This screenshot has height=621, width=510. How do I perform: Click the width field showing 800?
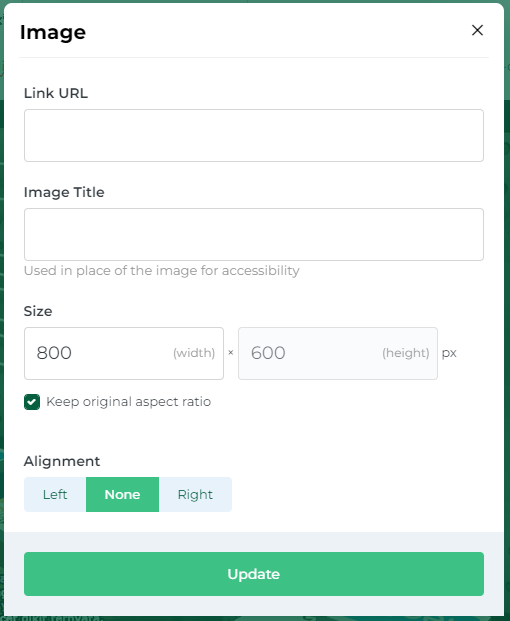coord(124,353)
